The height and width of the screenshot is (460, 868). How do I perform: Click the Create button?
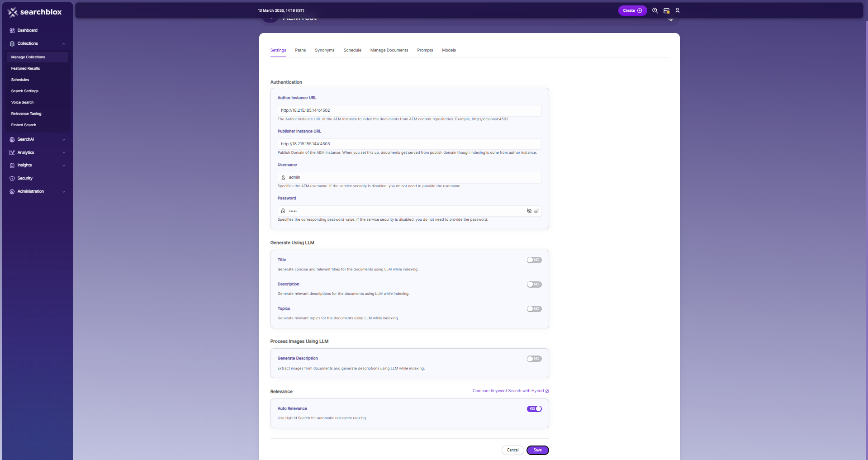coord(632,10)
